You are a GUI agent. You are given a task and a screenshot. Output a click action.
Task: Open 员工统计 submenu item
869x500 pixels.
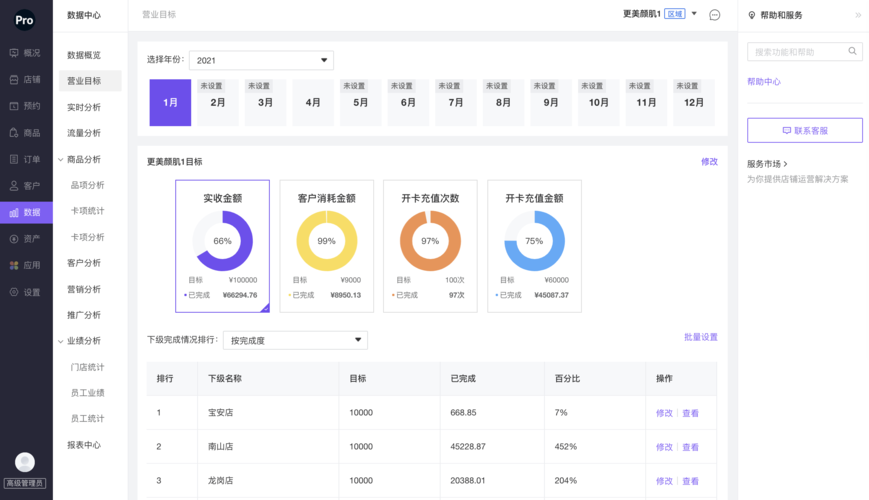point(87,419)
